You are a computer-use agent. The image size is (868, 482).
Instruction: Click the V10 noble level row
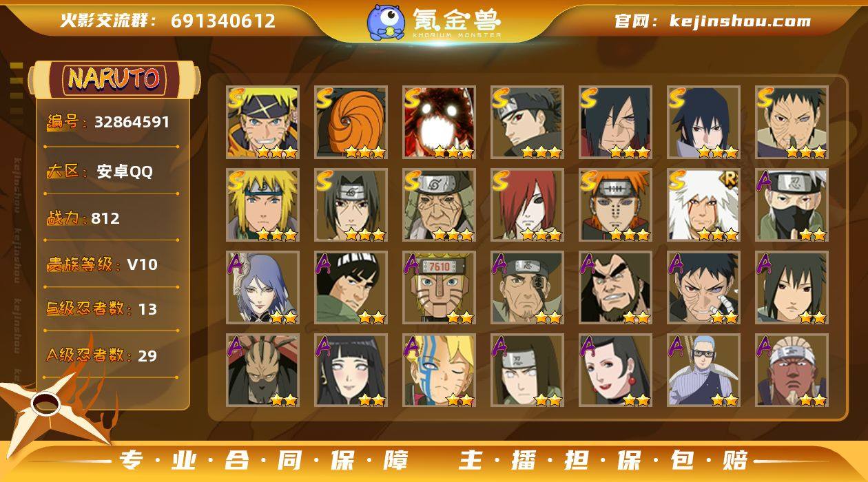click(112, 264)
